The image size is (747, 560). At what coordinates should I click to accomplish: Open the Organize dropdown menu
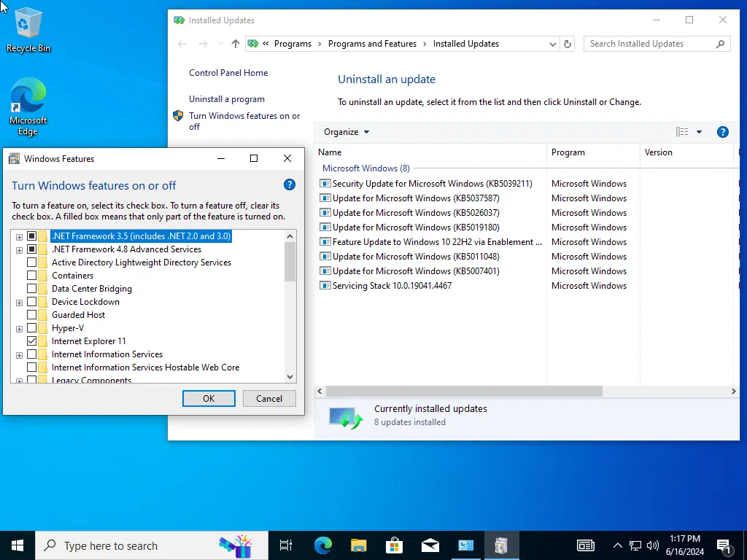[x=347, y=132]
